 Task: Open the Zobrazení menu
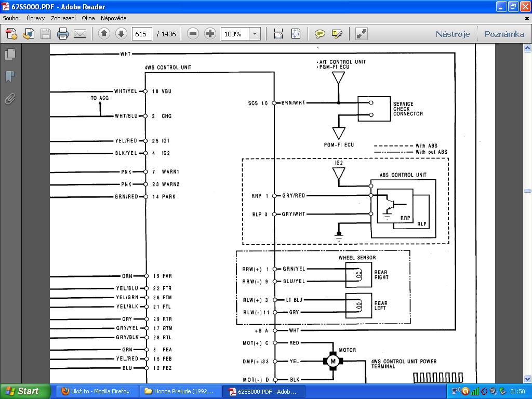coord(63,18)
